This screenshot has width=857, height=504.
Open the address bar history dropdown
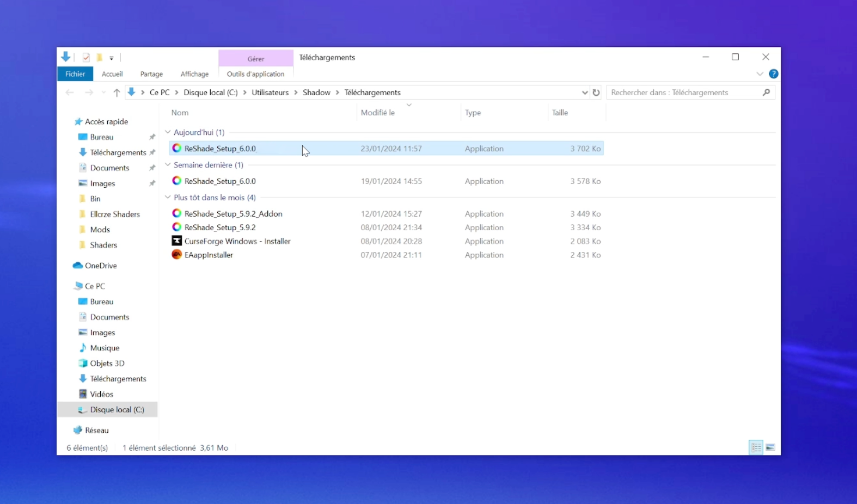coord(584,93)
